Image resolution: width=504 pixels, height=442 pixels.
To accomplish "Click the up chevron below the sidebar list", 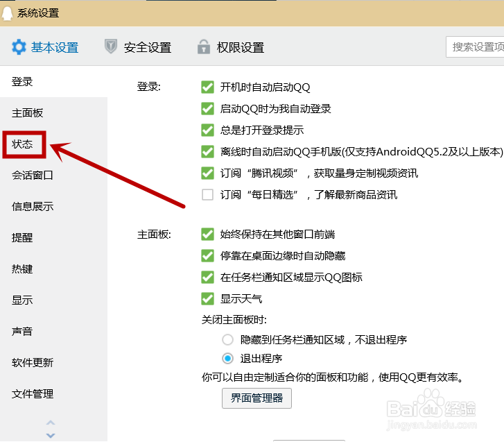I will pos(51,423).
